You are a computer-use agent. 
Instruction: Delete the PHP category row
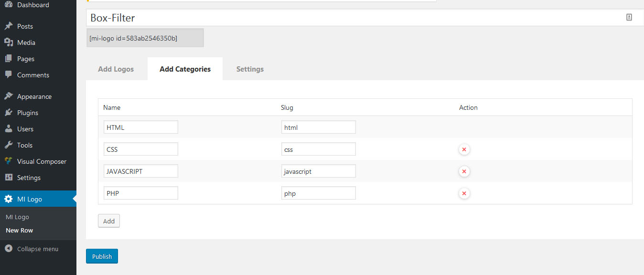coord(464,193)
